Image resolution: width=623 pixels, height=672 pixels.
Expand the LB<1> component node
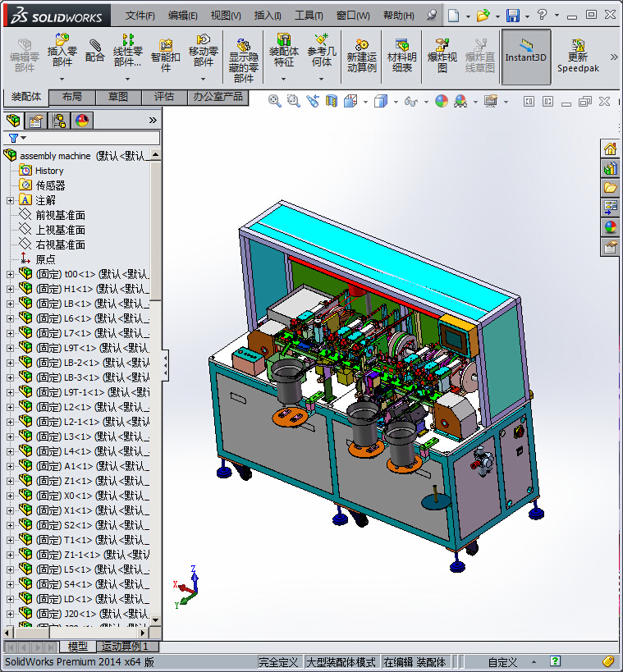10,304
